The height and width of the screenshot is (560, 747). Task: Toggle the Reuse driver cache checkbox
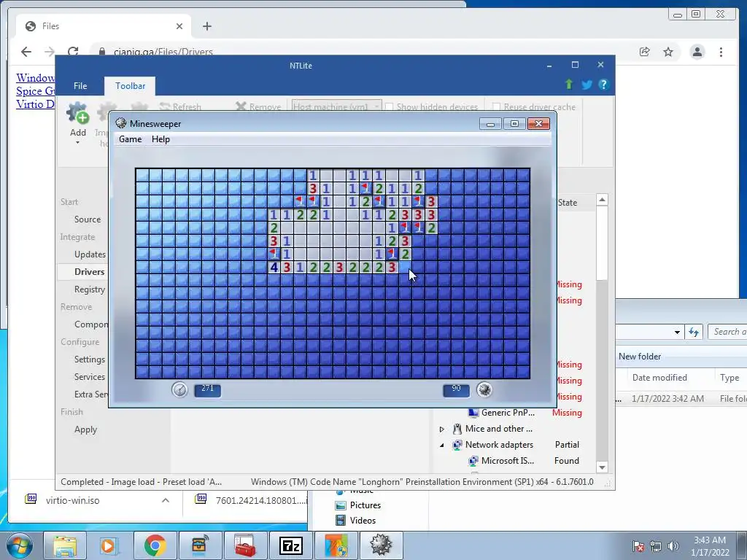496,106
